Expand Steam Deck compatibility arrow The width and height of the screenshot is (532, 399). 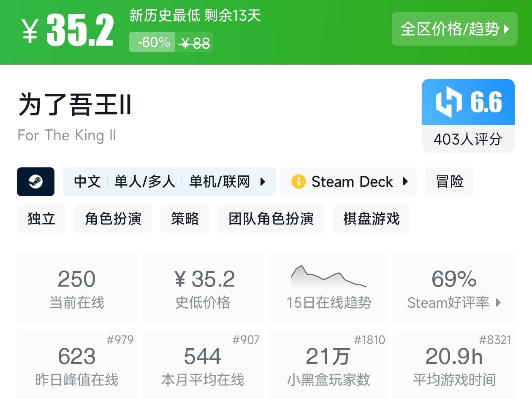click(406, 182)
